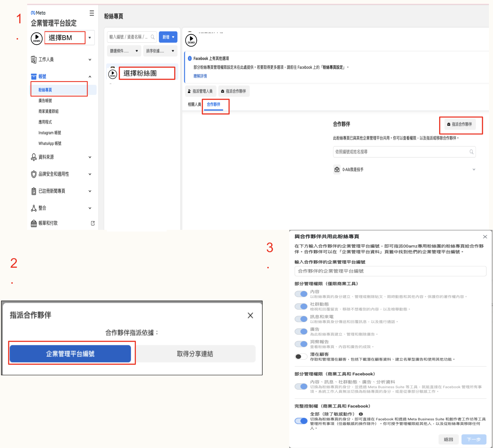The image size is (493, 448).
Task: Click the 已註冊新聞專頁 clipboard icon
Action: pyautogui.click(x=34, y=191)
